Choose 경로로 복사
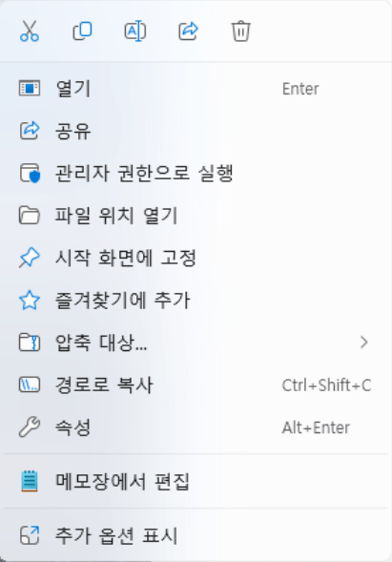392x562 pixels. (x=196, y=385)
